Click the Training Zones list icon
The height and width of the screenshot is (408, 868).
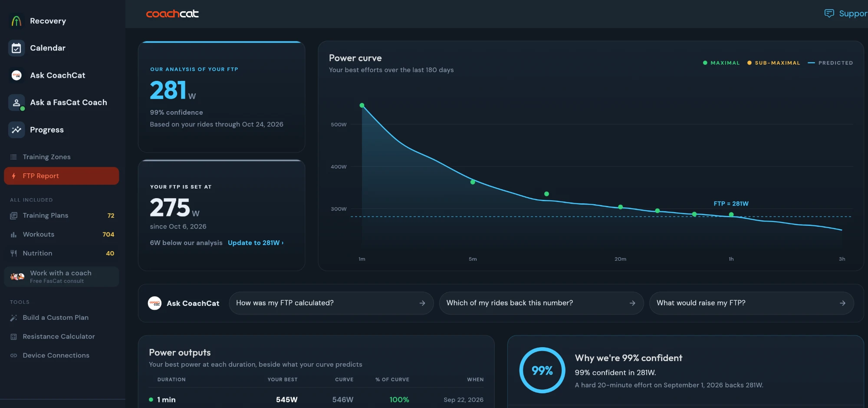coord(13,157)
